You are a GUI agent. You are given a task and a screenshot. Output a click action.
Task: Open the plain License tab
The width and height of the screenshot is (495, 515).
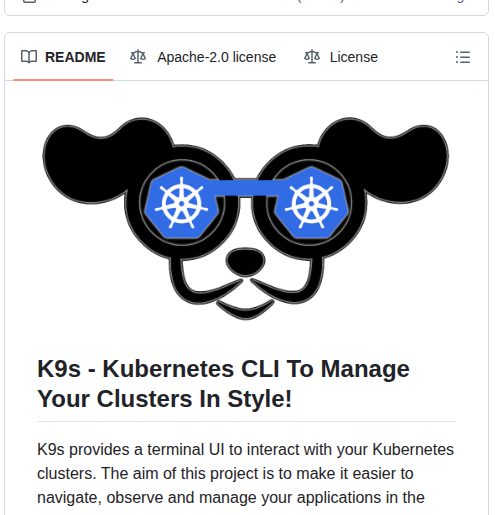click(341, 57)
